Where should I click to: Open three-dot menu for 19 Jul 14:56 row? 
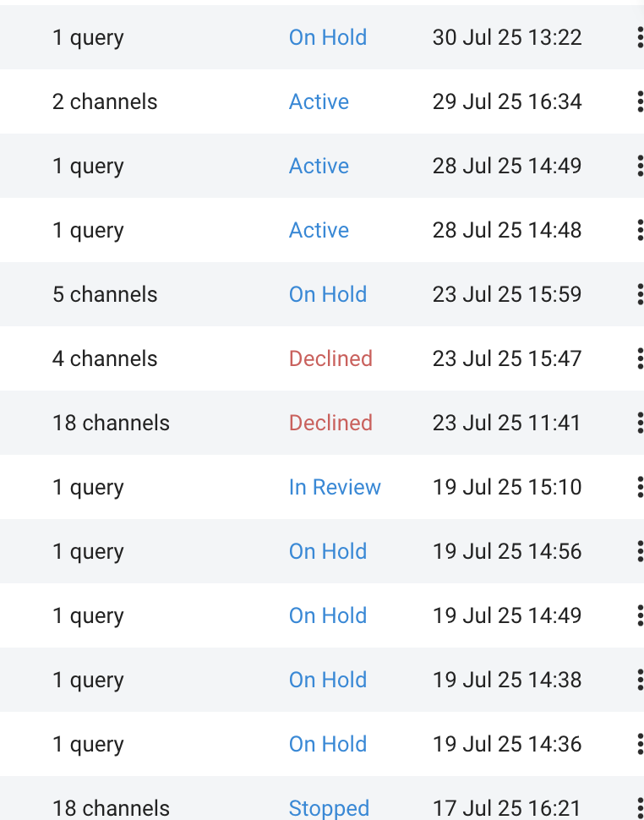639,551
